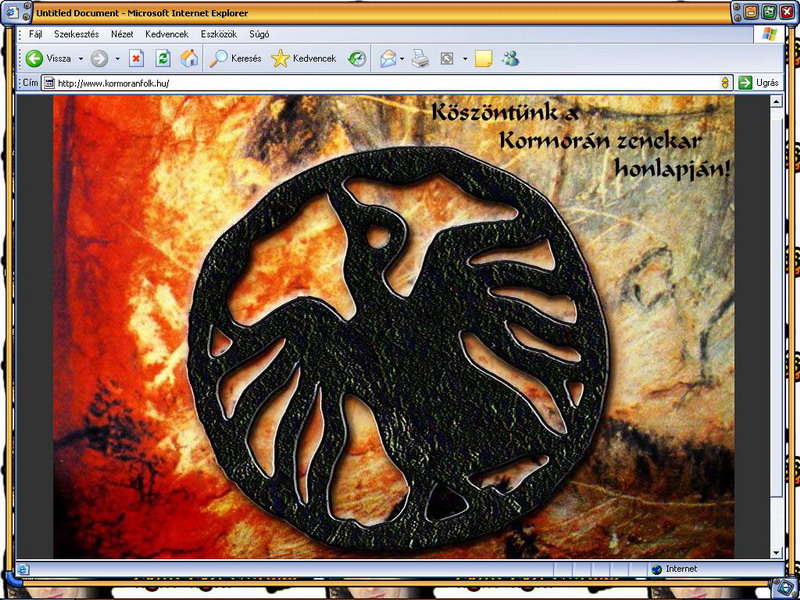This screenshot has height=600, width=800.
Task: Open the Fájl menu
Action: (35, 33)
